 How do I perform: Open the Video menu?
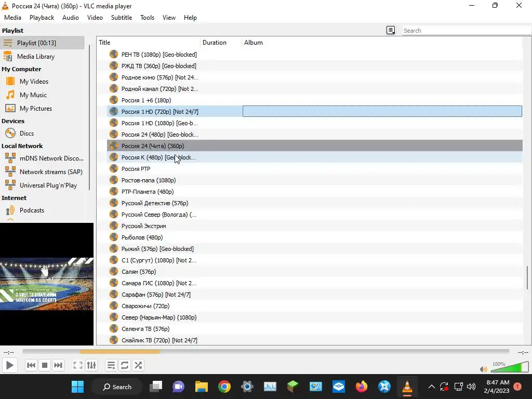pos(95,18)
